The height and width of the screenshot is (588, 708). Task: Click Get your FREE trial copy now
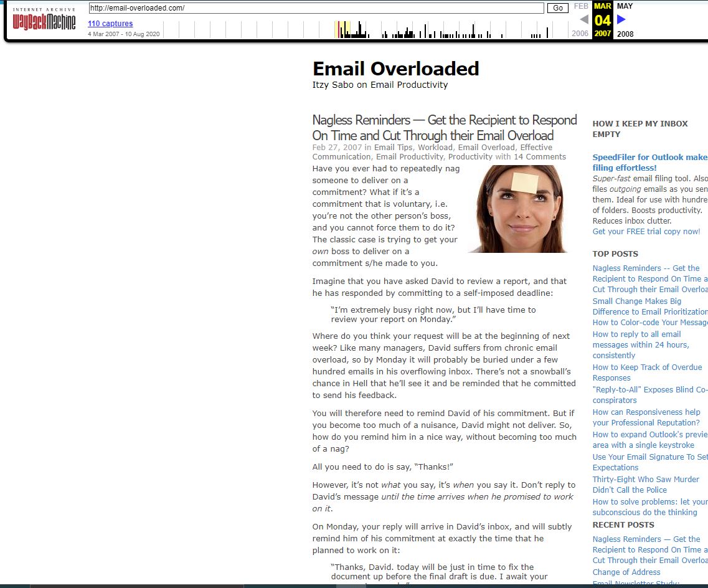[x=646, y=232]
